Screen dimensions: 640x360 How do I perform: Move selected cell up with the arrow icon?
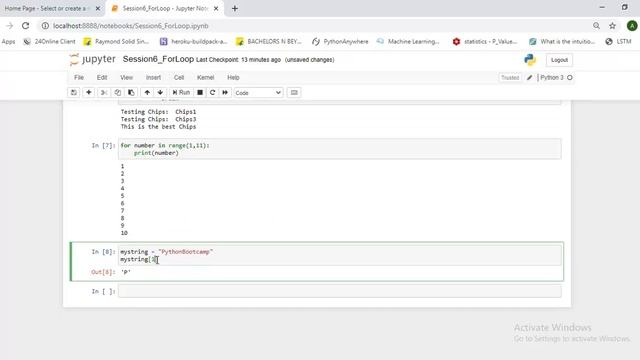147,93
